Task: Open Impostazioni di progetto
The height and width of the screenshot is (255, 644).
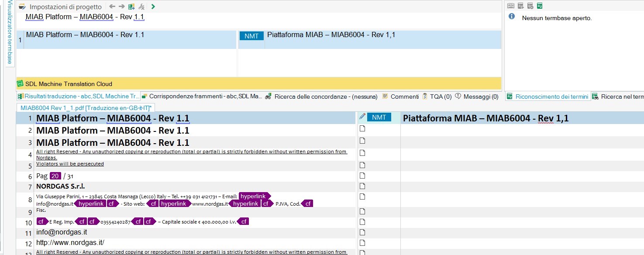Action: coord(65,7)
